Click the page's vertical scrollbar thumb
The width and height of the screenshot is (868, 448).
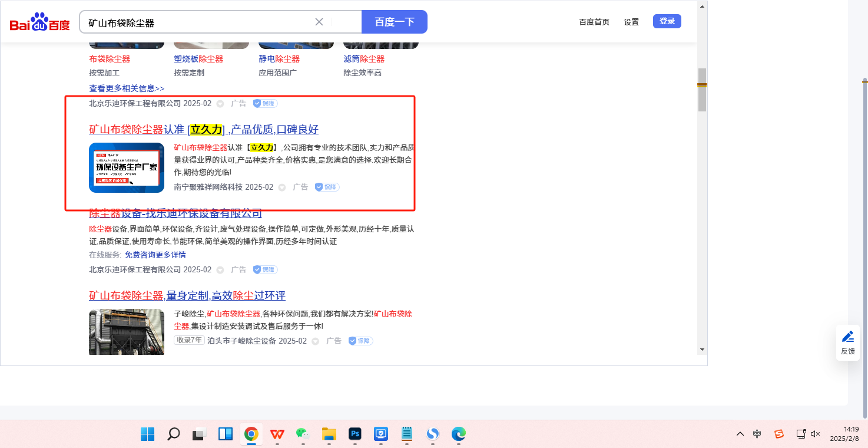(702, 90)
